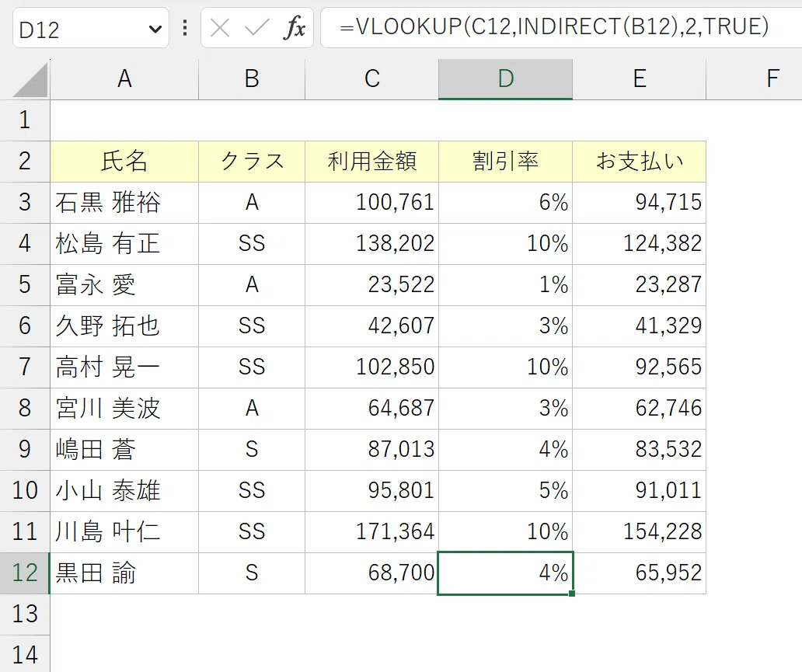Click the 割引率 header cell
The width and height of the screenshot is (802, 672).
[505, 161]
